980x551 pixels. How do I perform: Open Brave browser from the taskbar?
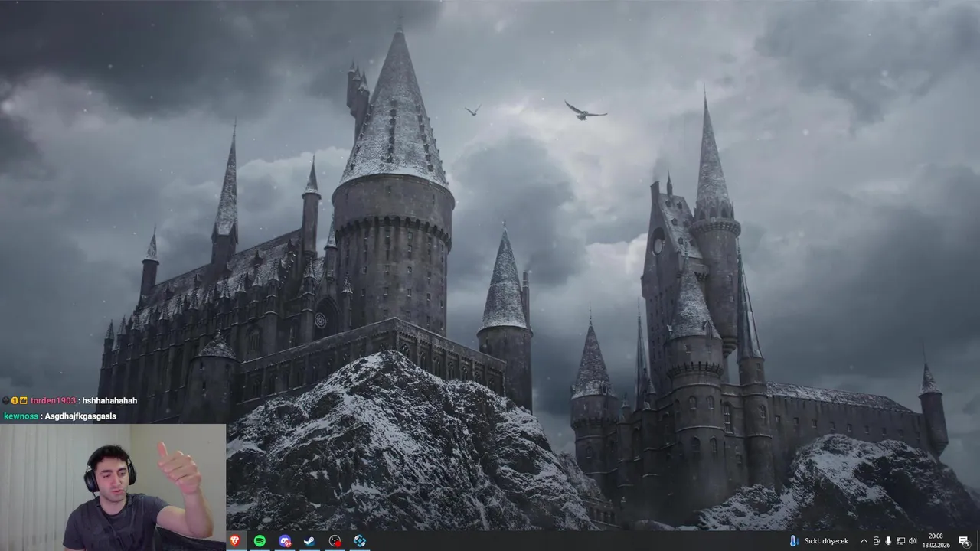235,541
